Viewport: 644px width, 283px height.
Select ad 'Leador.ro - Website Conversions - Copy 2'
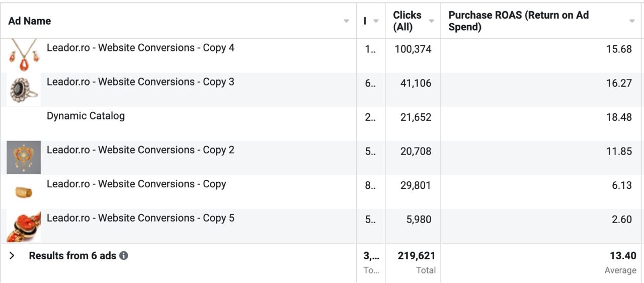tap(140, 150)
